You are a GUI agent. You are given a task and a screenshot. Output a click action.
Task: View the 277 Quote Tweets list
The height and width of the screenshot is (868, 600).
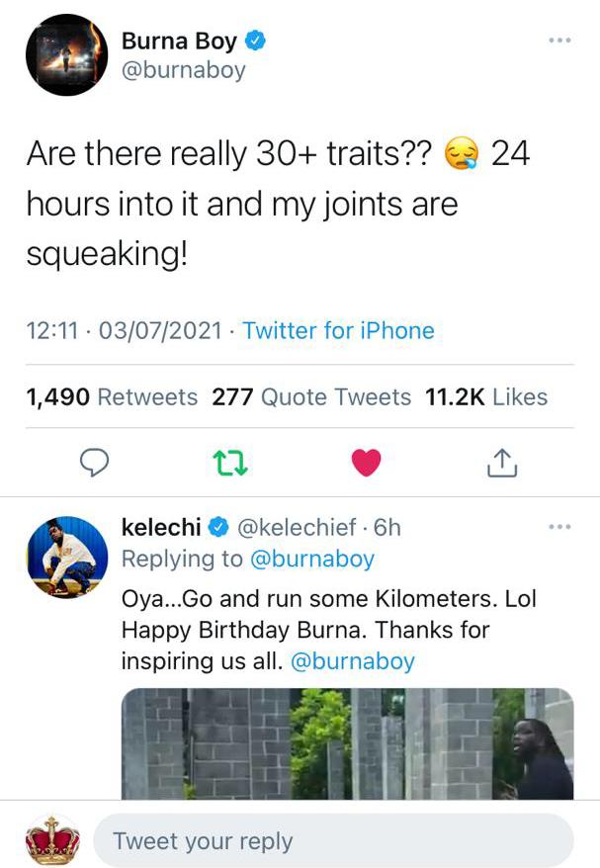pyautogui.click(x=311, y=396)
